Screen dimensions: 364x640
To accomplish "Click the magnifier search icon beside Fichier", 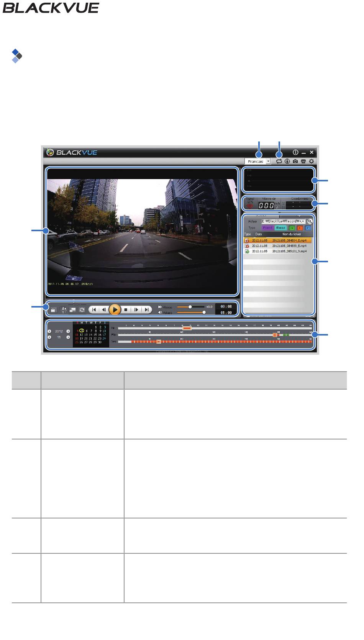I will click(x=310, y=221).
